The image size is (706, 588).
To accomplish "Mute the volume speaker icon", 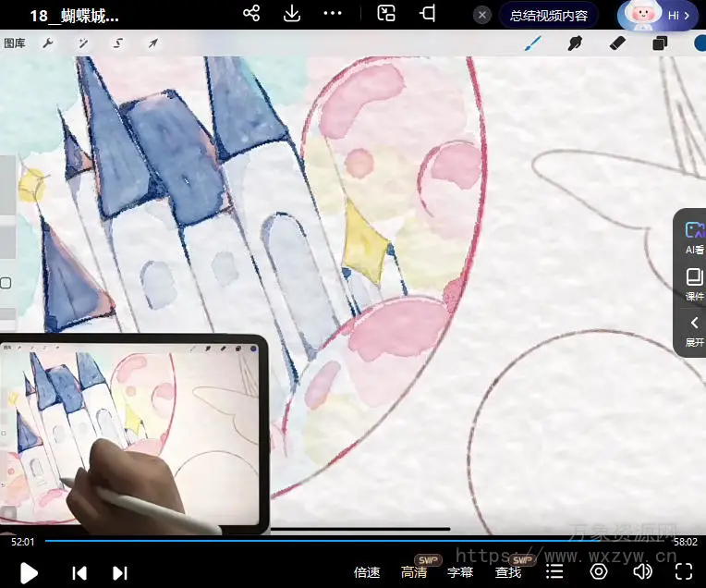I will (641, 571).
